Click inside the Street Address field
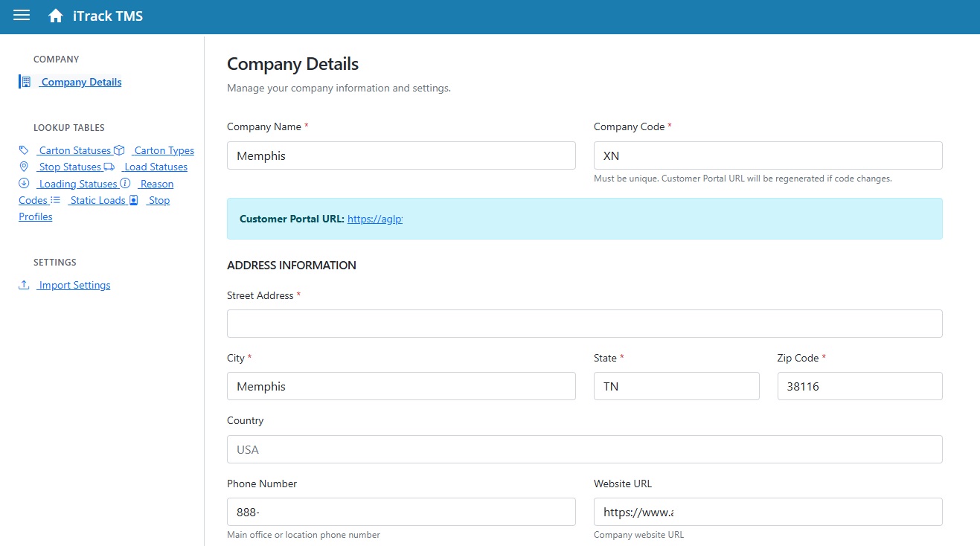Image resolution: width=980 pixels, height=546 pixels. 584,323
